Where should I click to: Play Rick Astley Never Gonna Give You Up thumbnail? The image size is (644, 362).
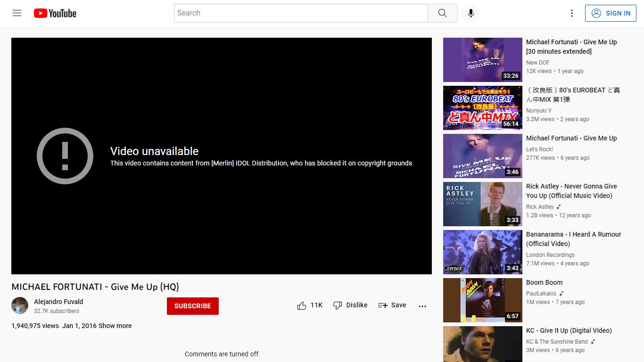click(x=483, y=204)
